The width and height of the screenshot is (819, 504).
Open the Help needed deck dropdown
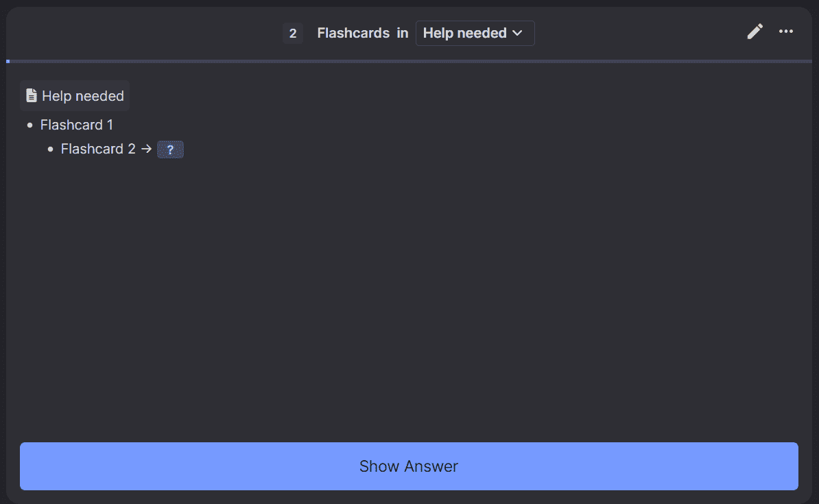point(475,33)
